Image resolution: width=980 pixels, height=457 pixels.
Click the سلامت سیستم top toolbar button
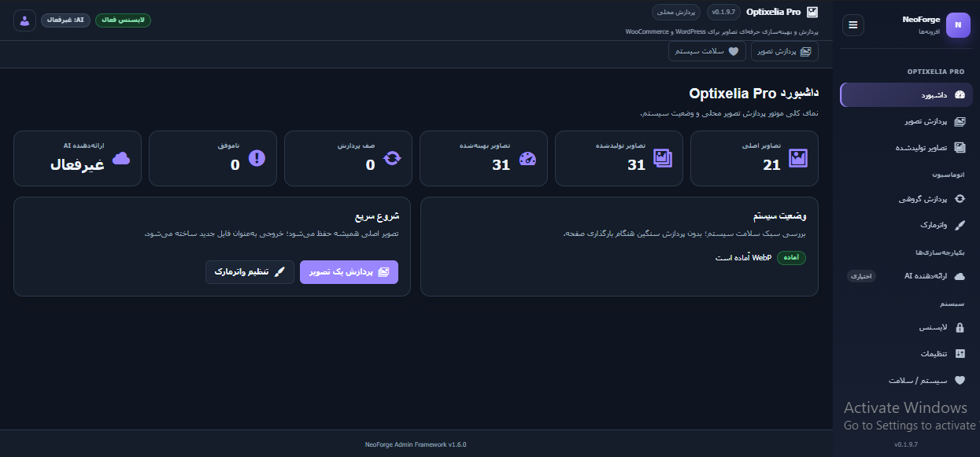coord(707,51)
